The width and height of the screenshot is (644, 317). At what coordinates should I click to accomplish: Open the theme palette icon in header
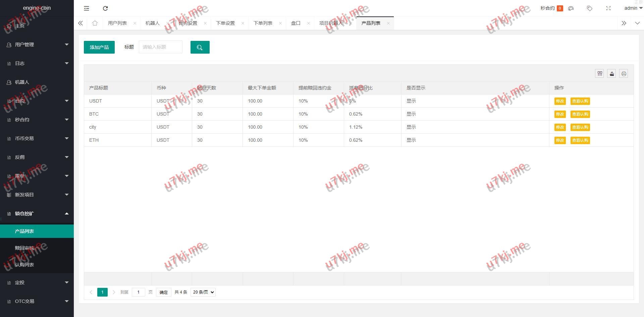(x=571, y=8)
